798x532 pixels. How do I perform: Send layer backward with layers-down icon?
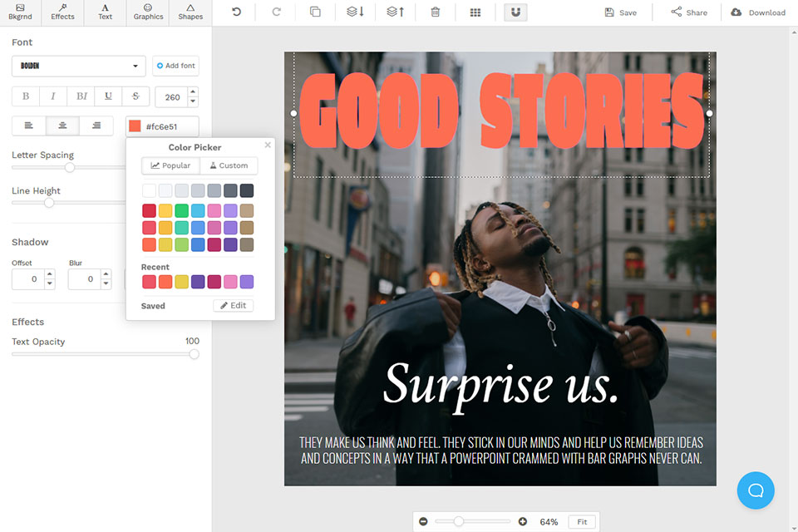click(x=355, y=12)
